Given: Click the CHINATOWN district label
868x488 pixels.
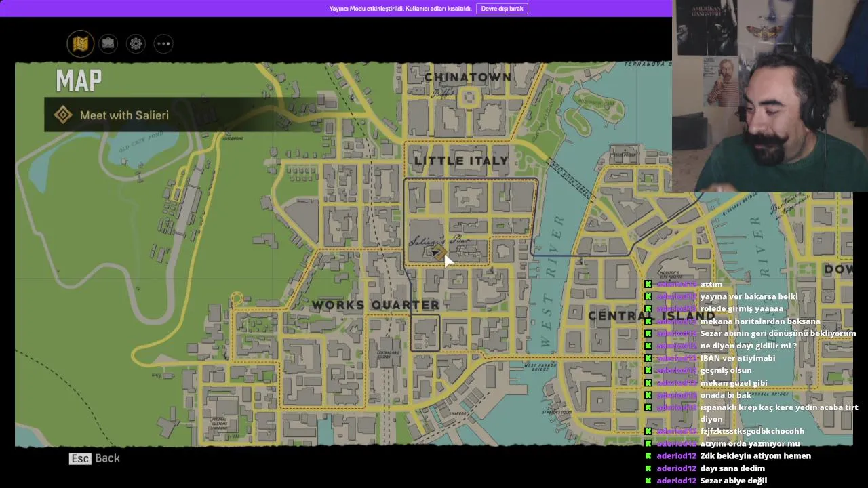Looking at the screenshot, I should [468, 77].
